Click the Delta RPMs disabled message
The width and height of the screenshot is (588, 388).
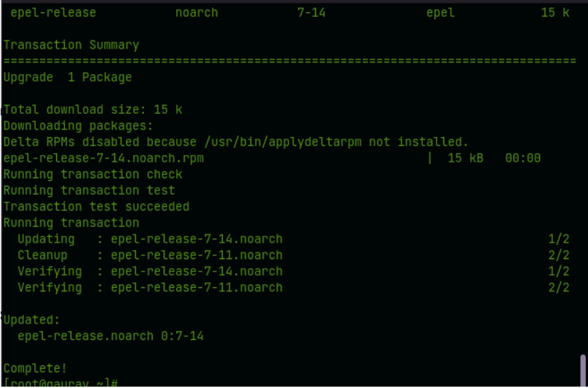point(236,142)
